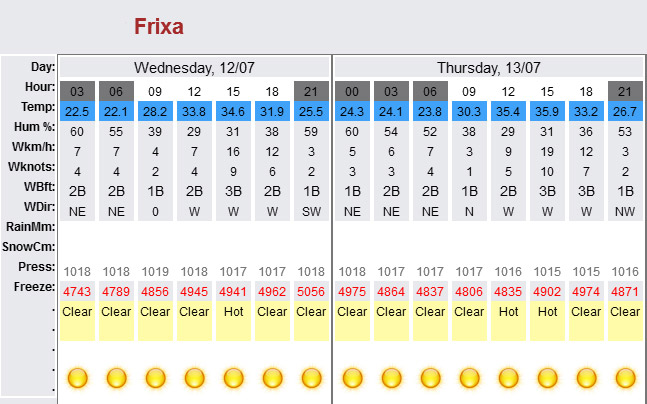Click the 35.9 temperature cell on Thursday
The height and width of the screenshot is (404, 647).
point(547,111)
